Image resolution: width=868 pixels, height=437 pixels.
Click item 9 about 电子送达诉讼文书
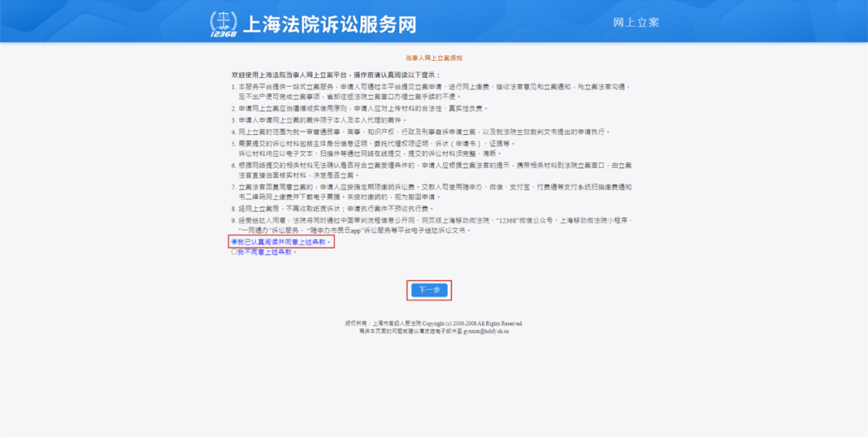[432, 225]
